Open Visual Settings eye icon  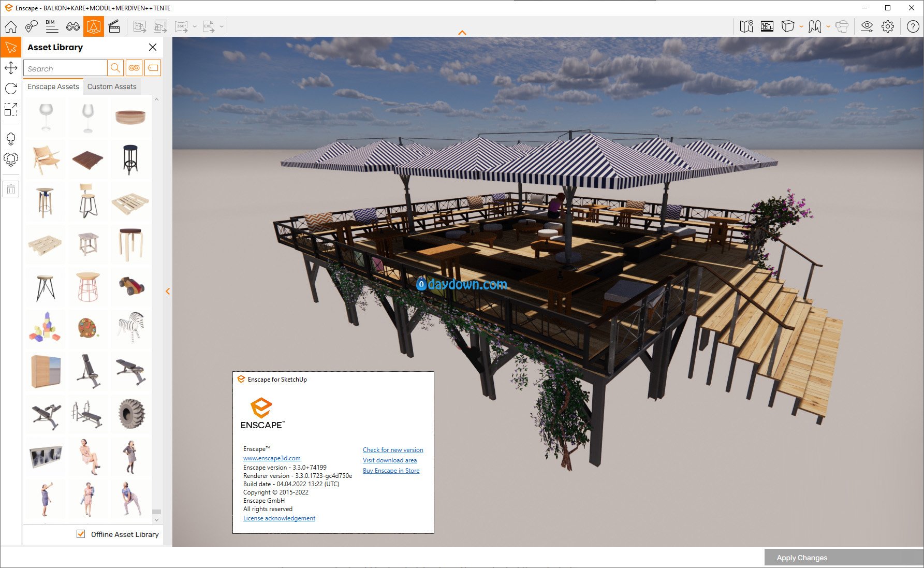pyautogui.click(x=867, y=26)
